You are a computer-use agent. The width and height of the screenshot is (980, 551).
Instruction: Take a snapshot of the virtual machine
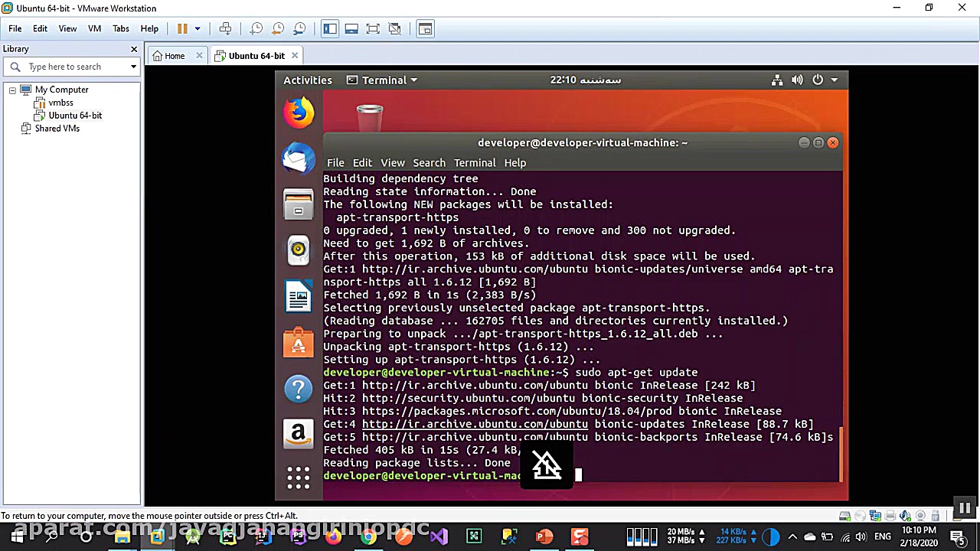pos(256,28)
